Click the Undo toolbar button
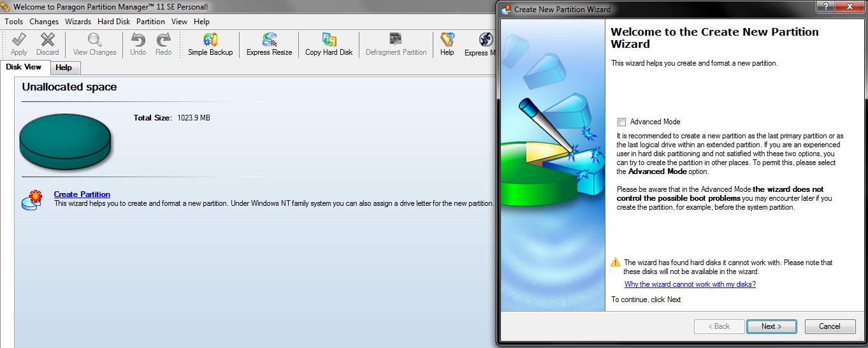 [138, 45]
